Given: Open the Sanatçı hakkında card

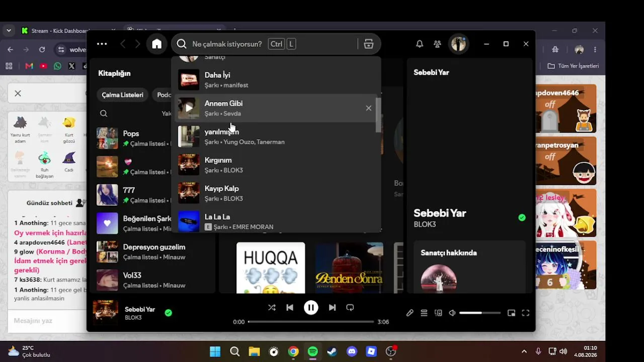Looking at the screenshot, I should point(469,267).
